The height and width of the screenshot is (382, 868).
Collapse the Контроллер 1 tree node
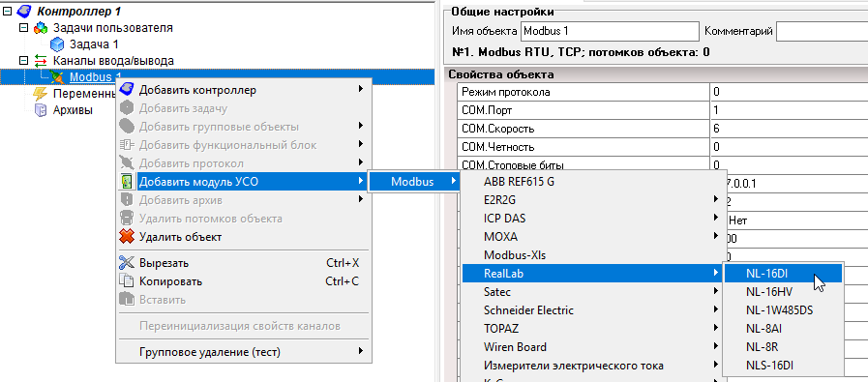click(7, 11)
